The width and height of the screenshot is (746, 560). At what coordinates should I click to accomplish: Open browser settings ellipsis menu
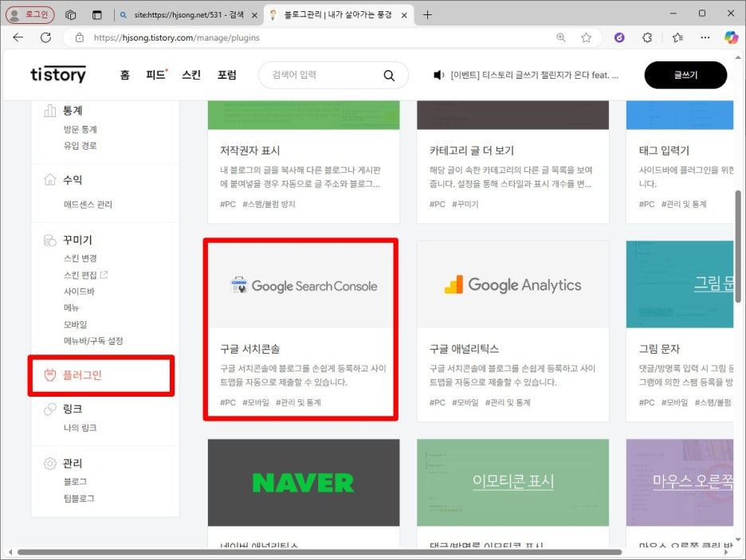705,37
